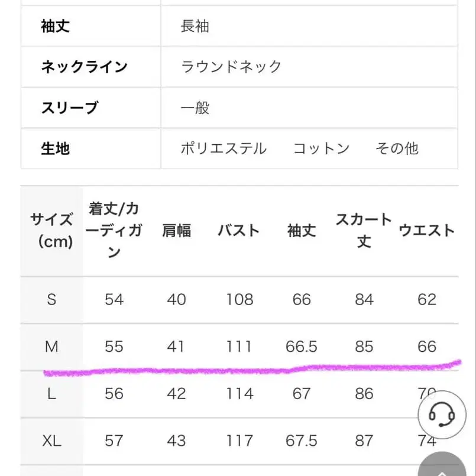Image resolution: width=476 pixels, height=476 pixels.
Task: Select the S size row
Action: [x=51, y=299]
